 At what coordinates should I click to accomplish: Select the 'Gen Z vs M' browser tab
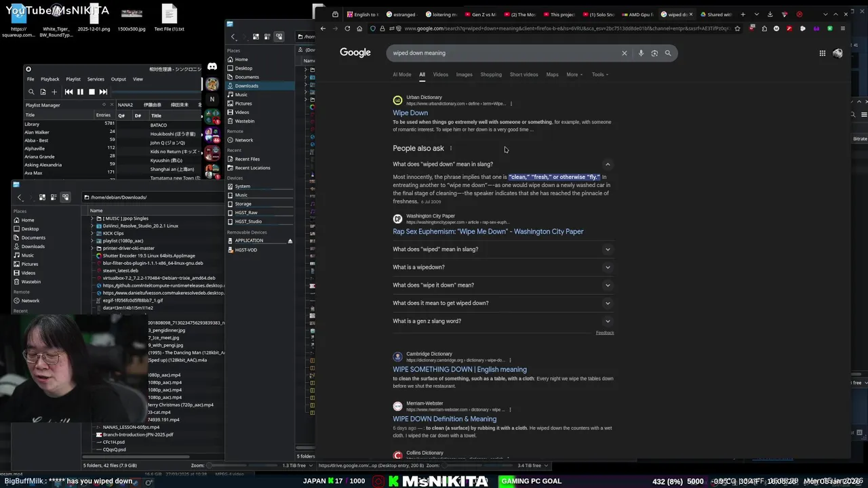coord(483,14)
